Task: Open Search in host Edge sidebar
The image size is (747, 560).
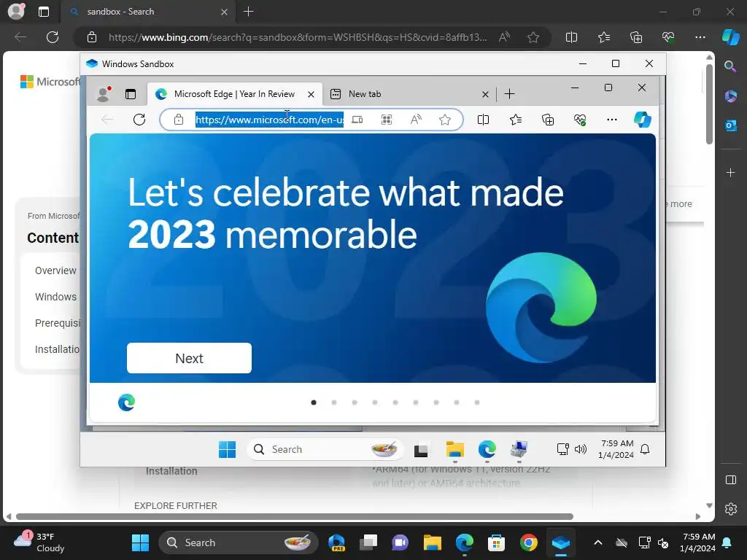Action: click(x=730, y=66)
